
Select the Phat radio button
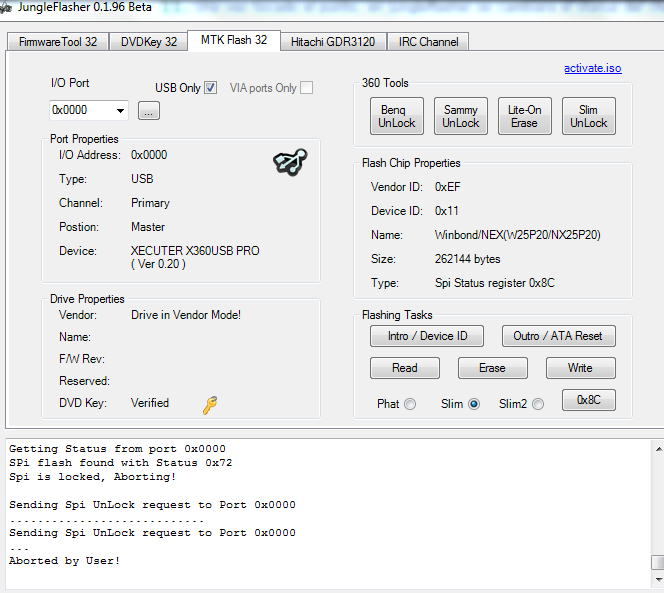(x=410, y=404)
